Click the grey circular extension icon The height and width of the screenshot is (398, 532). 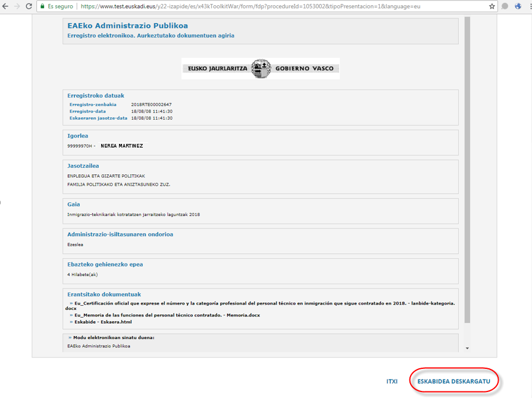tap(505, 6)
